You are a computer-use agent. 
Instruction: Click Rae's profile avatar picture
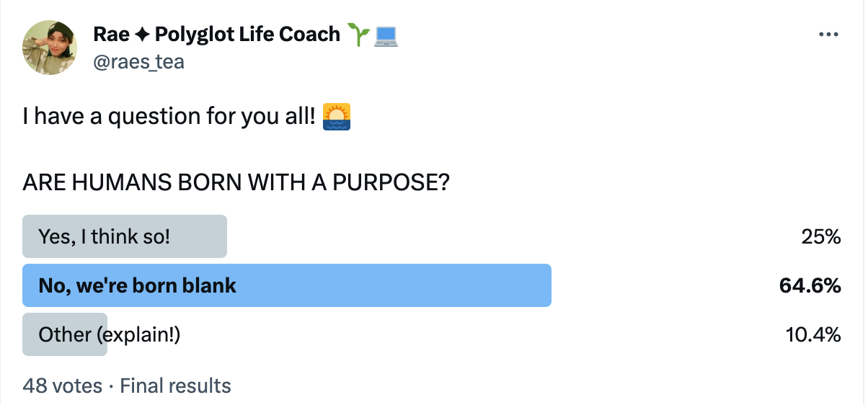tap(50, 48)
